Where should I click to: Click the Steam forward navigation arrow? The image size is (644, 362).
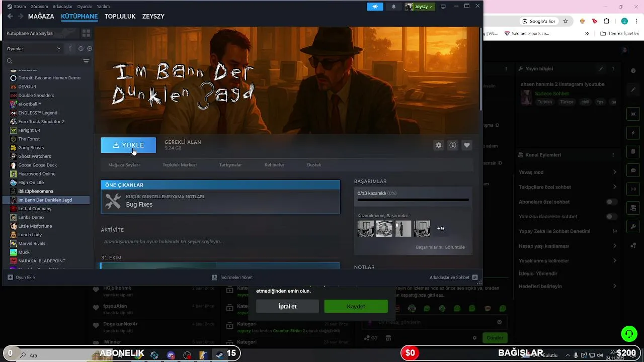point(21,16)
